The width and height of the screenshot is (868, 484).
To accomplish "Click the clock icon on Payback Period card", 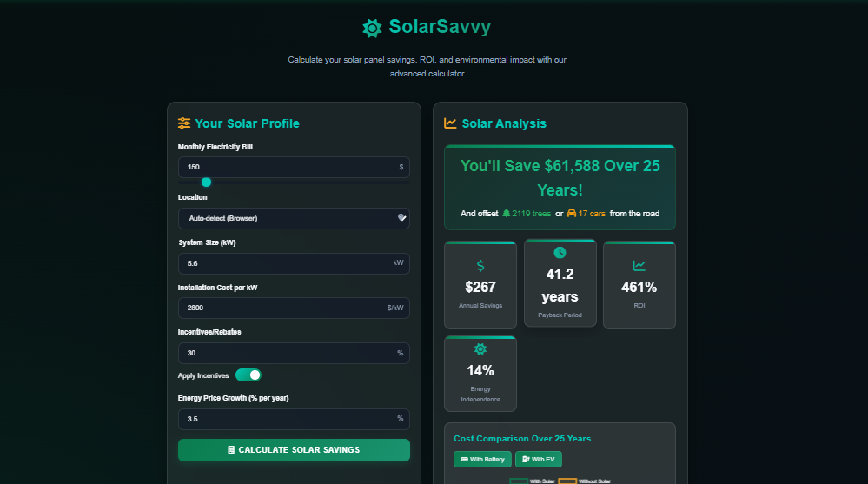I will pyautogui.click(x=560, y=253).
